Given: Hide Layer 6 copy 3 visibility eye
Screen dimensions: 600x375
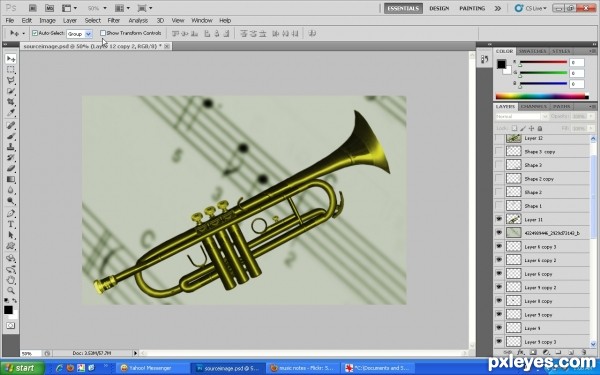Looking at the screenshot, I should (x=499, y=246).
